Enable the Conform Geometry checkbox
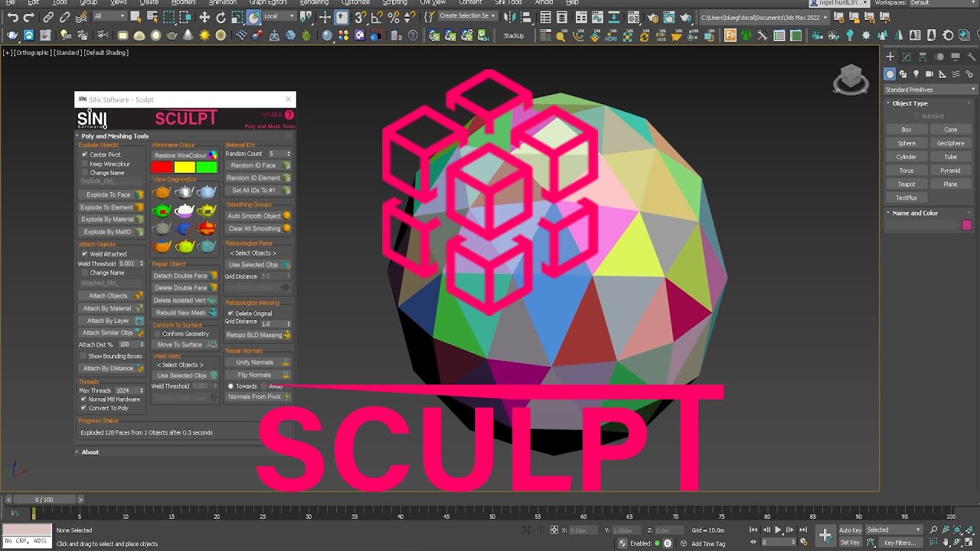Viewport: 980px width, 551px height. coord(158,334)
